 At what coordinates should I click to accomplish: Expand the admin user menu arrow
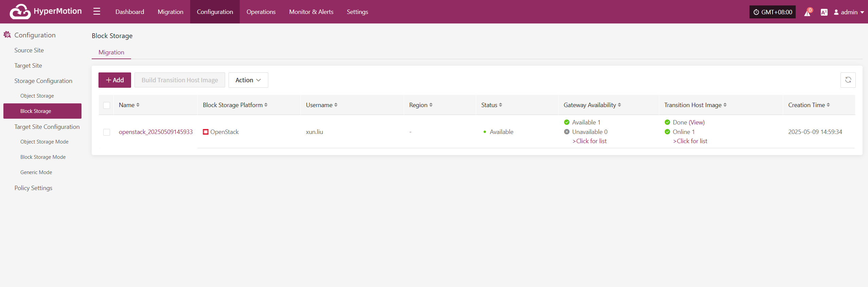point(862,12)
